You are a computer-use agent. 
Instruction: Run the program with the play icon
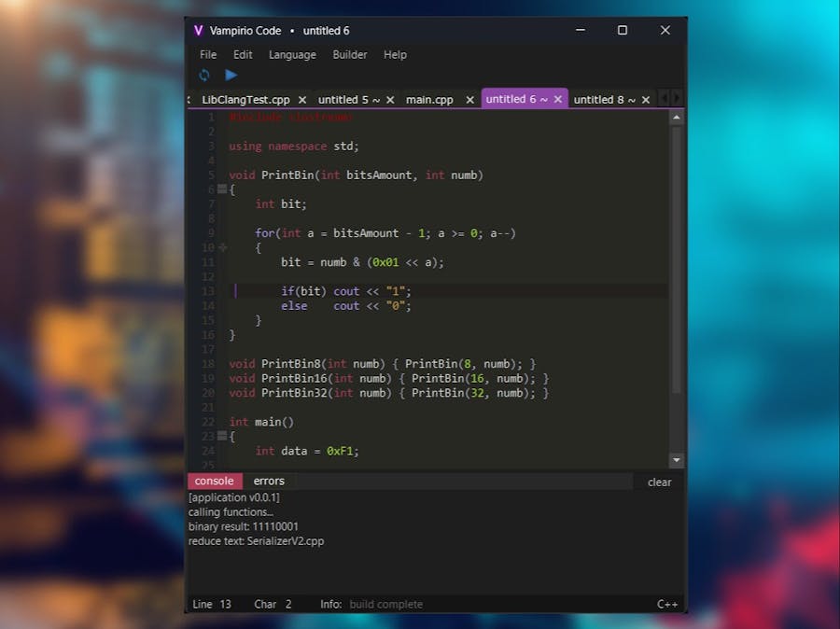231,75
